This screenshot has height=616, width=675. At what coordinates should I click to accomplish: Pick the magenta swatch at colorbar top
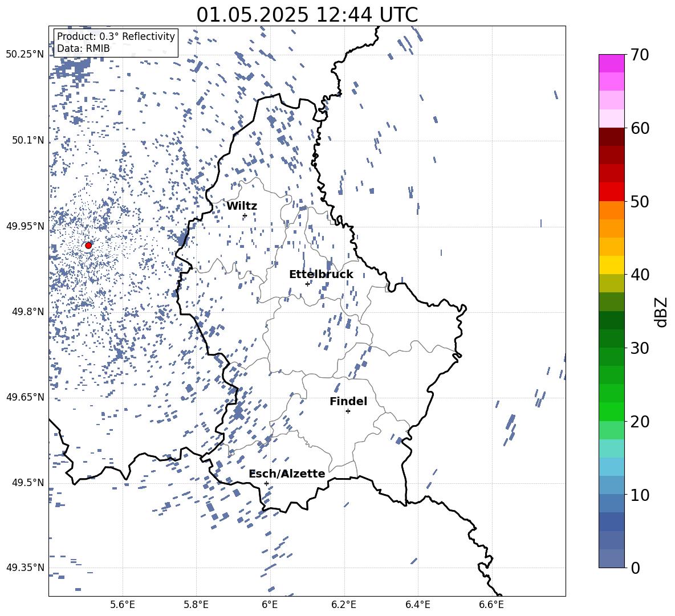(x=612, y=64)
